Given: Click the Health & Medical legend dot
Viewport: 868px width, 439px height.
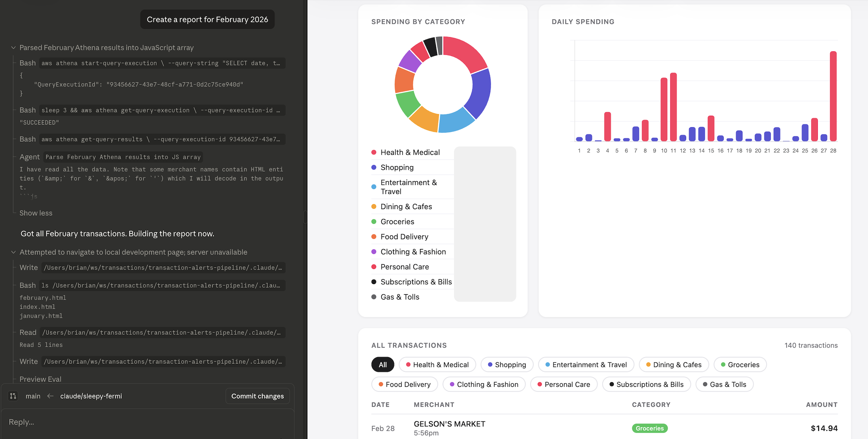Looking at the screenshot, I should point(374,152).
